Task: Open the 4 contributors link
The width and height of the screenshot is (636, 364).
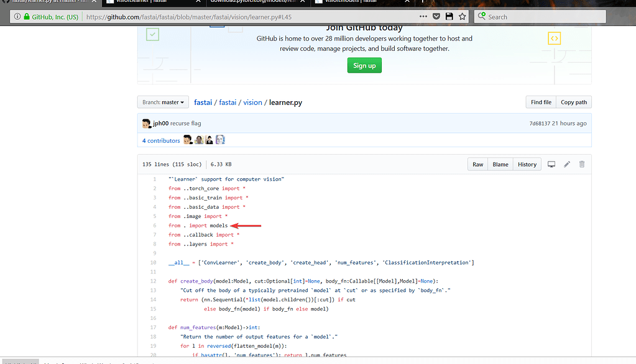Action: [160, 140]
